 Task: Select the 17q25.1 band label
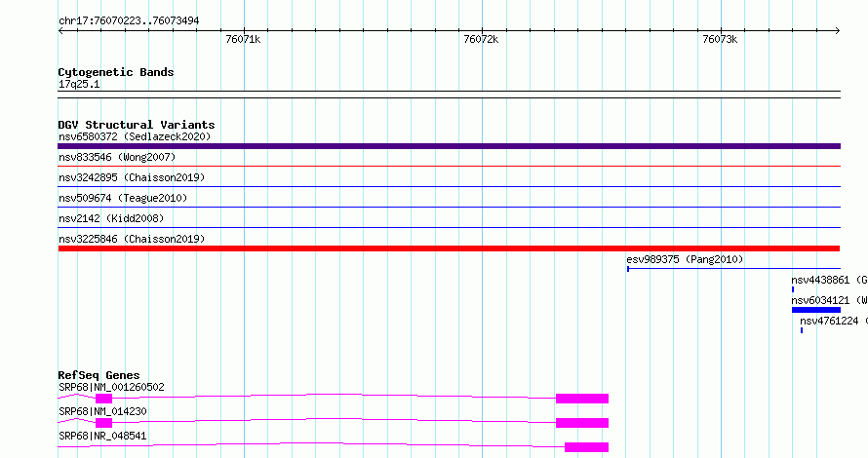(79, 85)
